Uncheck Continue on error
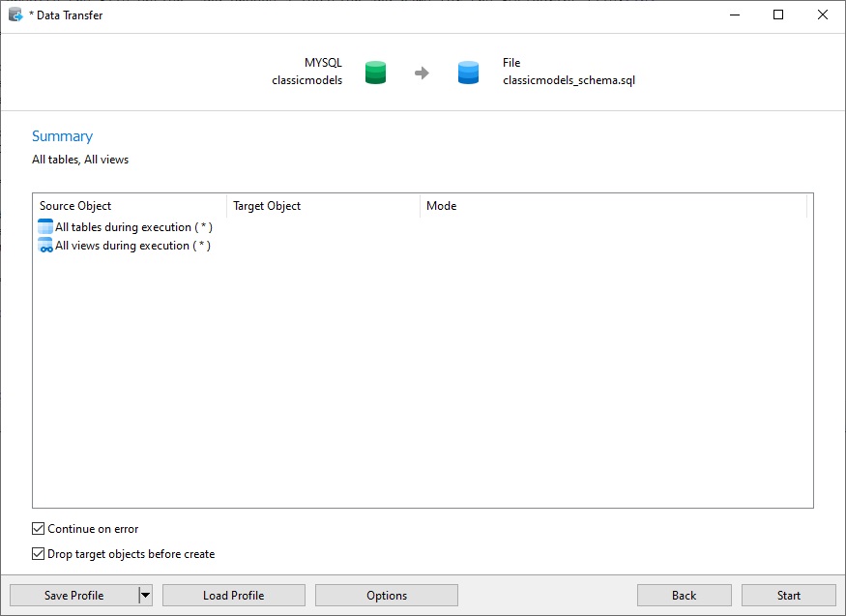The image size is (846, 616). 39,529
